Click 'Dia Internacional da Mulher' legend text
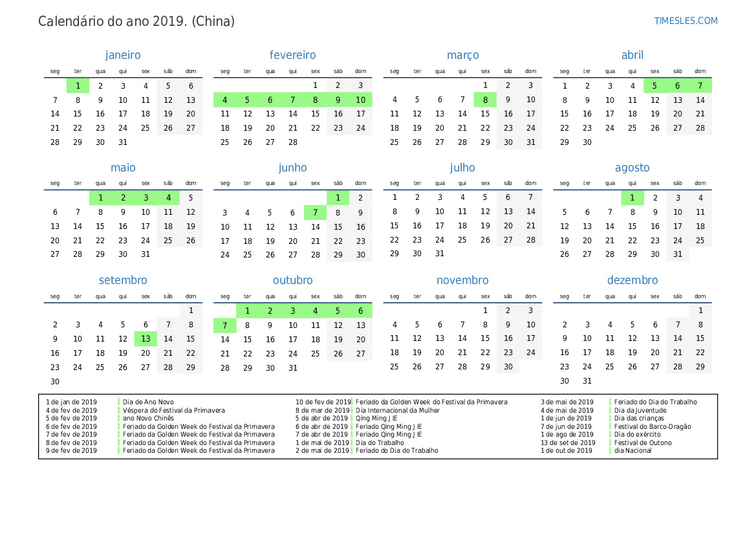This screenshot has height=535, width=756. 397,410
